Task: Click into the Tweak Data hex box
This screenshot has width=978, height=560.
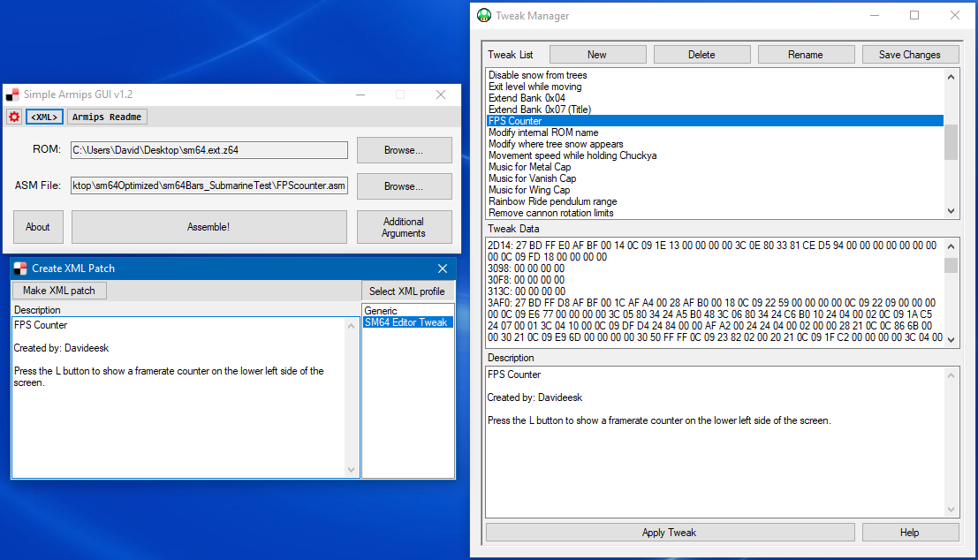Action: [715, 291]
